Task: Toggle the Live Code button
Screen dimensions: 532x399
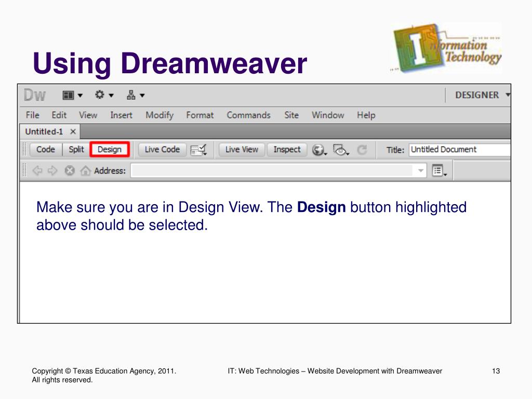Action: (162, 150)
